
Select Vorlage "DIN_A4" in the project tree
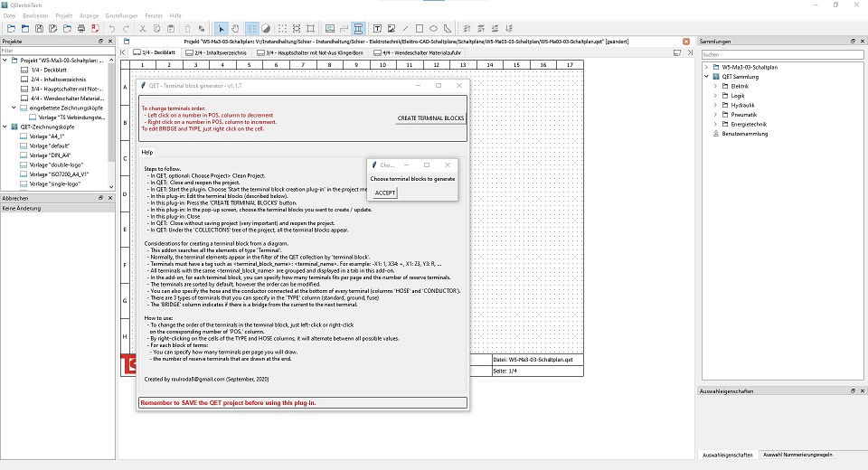click(49, 155)
